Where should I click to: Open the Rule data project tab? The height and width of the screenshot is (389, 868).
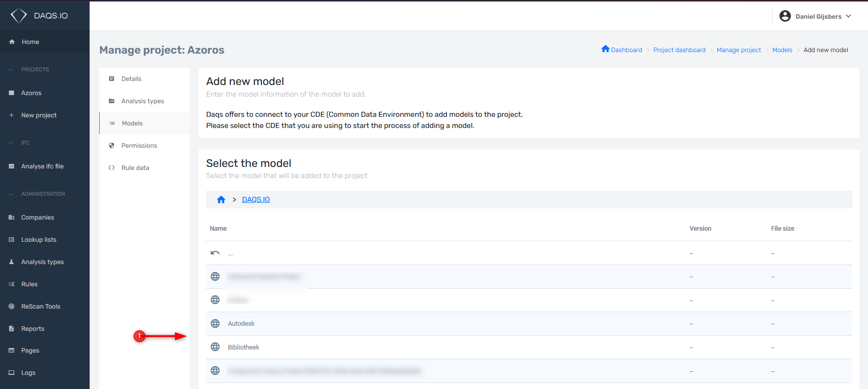pos(145,168)
